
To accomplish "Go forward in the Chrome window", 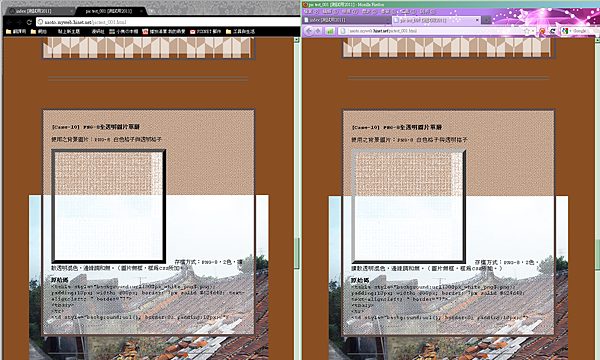I will point(19,22).
